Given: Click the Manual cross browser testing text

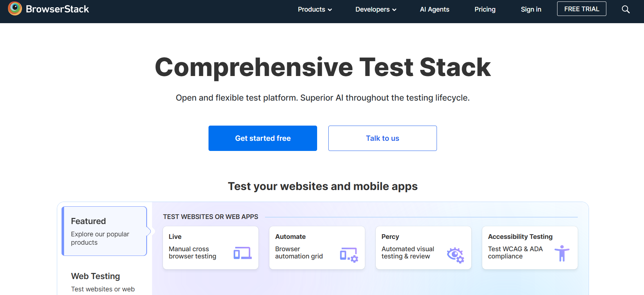Looking at the screenshot, I should [x=192, y=253].
